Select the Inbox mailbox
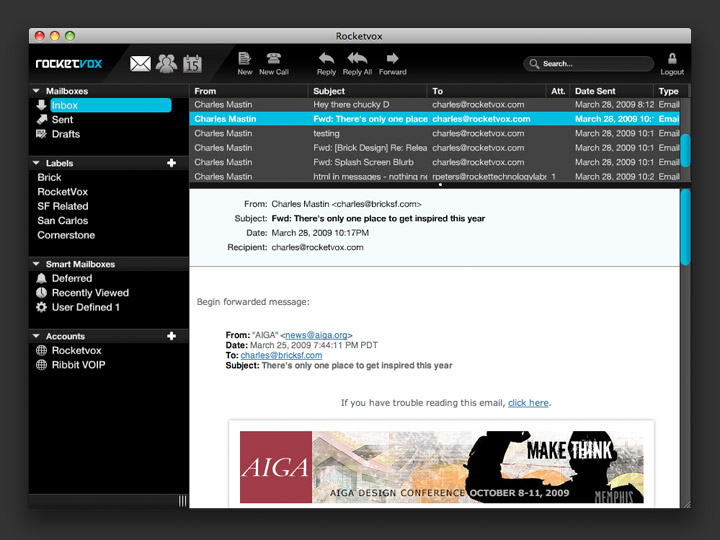The height and width of the screenshot is (540, 720). [x=111, y=105]
